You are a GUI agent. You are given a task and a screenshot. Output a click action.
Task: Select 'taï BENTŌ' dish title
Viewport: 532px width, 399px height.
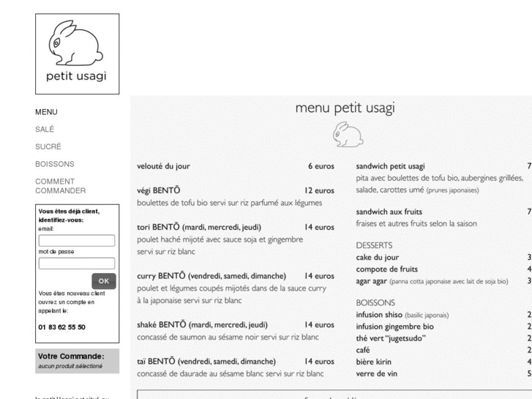pyautogui.click(x=206, y=362)
